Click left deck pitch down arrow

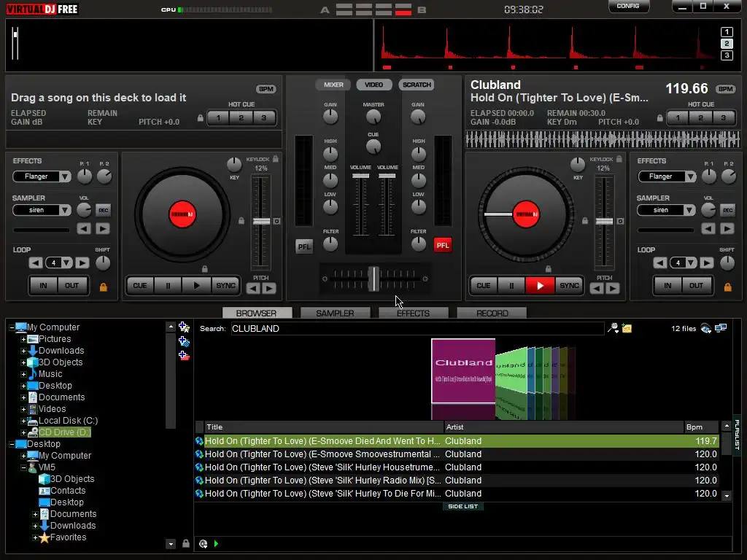[253, 288]
